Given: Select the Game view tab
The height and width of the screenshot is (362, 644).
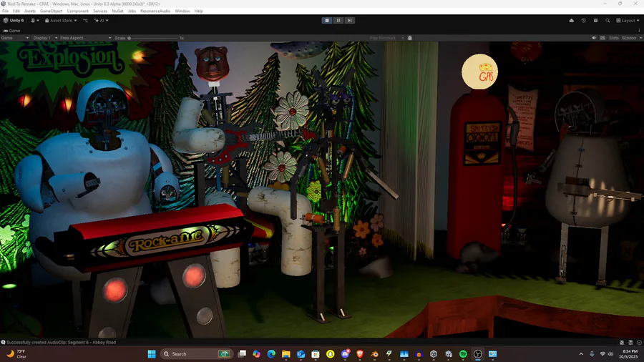Looking at the screenshot, I should click(x=12, y=31).
